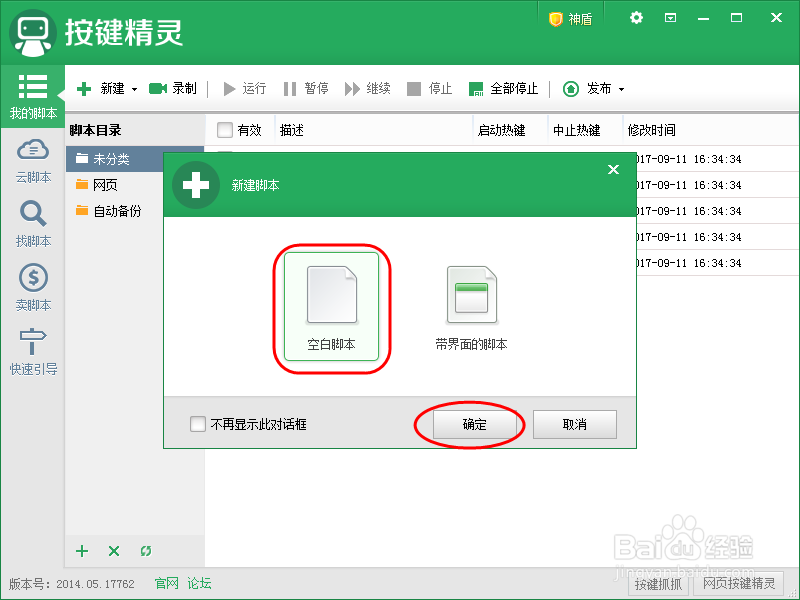Click the 按键精灵 robot logo

point(33,34)
